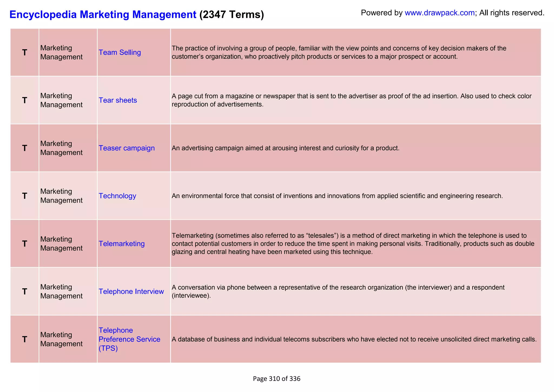The image size is (554, 392).
Task: Open the Telephone Interview term link
Action: click(x=131, y=291)
